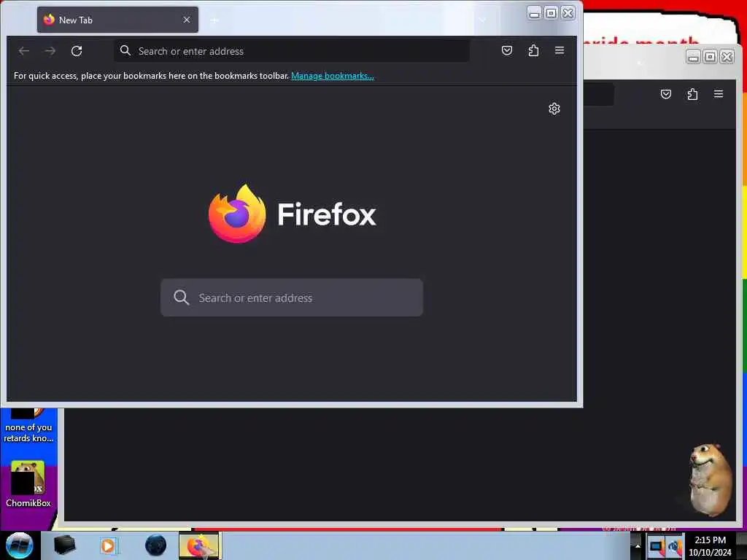Open Extensions icon in background Firefox window
This screenshot has height=560, width=747.
(x=693, y=94)
